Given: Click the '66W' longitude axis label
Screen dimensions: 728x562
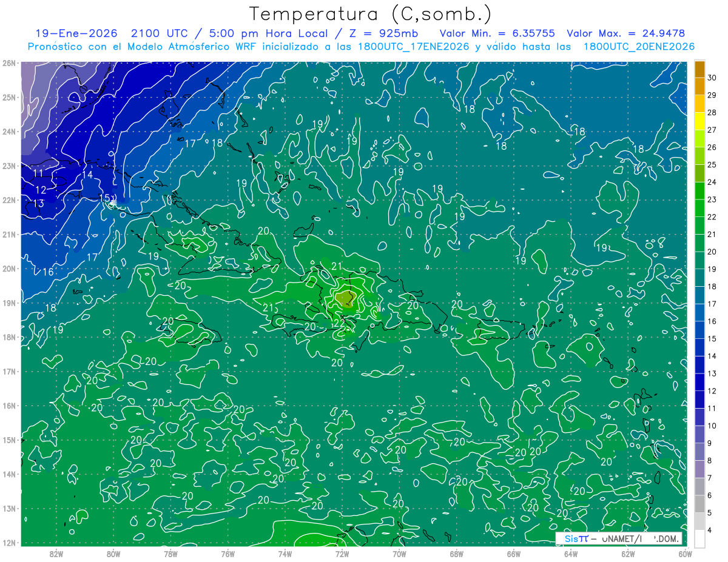Looking at the screenshot, I should click(x=514, y=554).
